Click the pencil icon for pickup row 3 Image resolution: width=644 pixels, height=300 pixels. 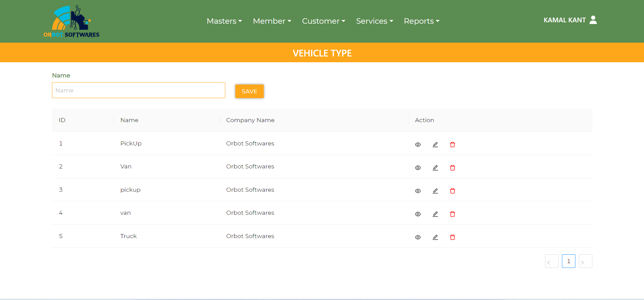click(x=435, y=191)
